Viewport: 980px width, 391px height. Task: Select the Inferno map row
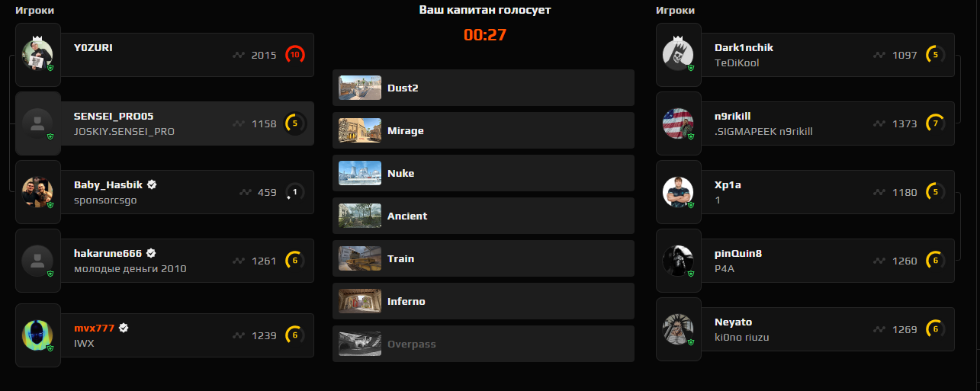pos(484,301)
